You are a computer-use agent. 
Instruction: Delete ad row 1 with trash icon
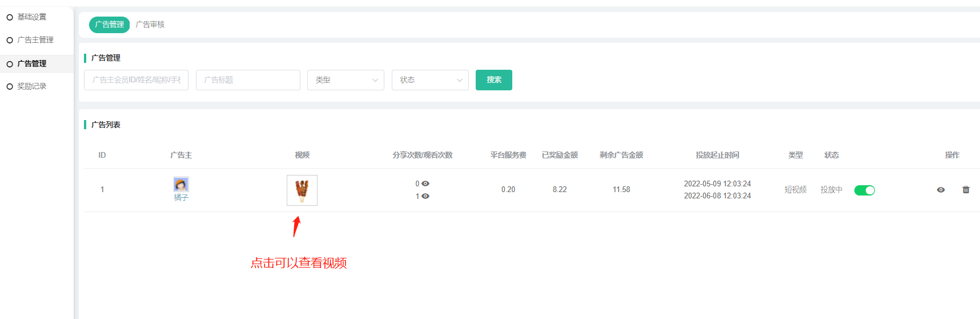pos(966,190)
